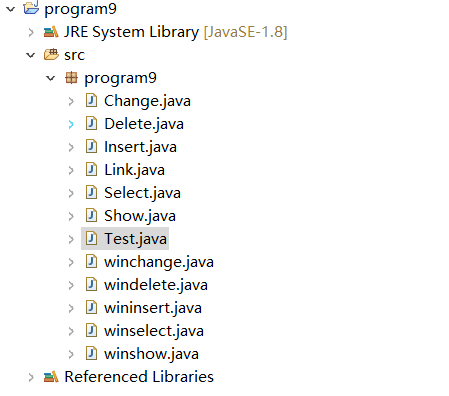Select Insert.java file name
This screenshot has height=396, width=449.
[140, 147]
